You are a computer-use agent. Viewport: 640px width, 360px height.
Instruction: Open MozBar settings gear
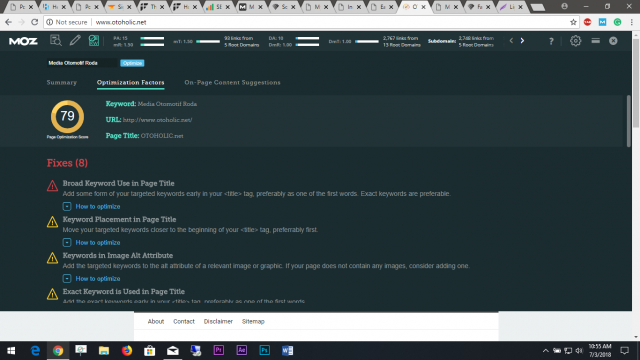(x=576, y=41)
